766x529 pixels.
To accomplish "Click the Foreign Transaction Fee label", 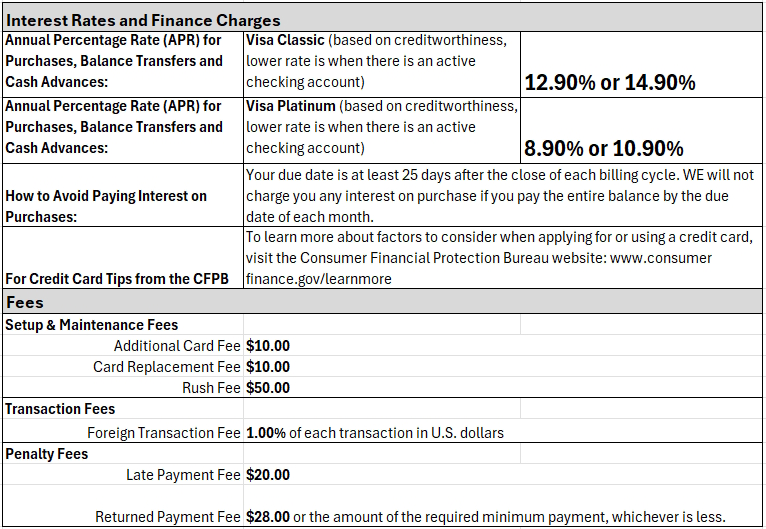I will (x=164, y=433).
